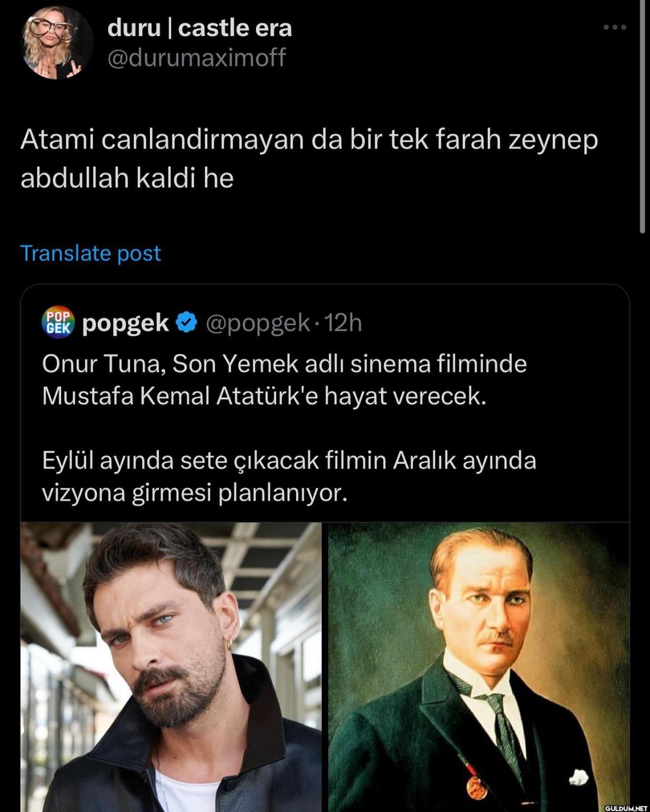Open the "duru | castle era" display name
Image resolution: width=650 pixels, height=812 pixels.
[x=200, y=28]
